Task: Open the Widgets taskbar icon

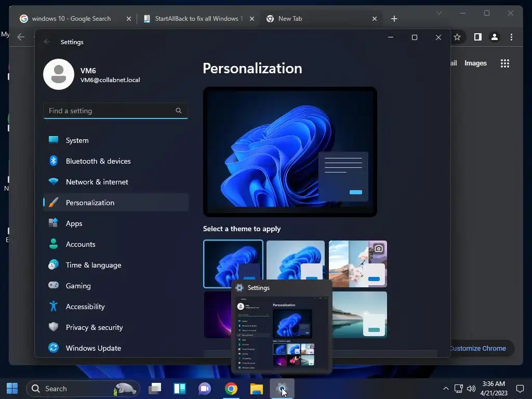Action: (179, 389)
